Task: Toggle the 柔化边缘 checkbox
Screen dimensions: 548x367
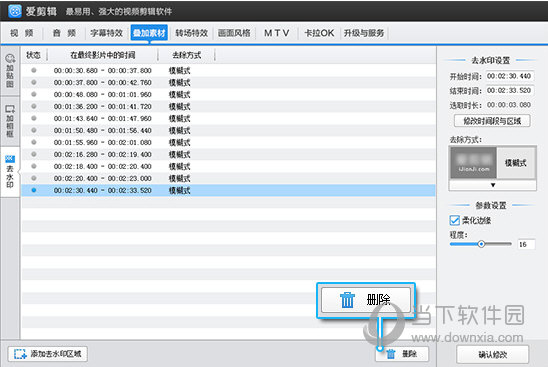Action: (454, 221)
